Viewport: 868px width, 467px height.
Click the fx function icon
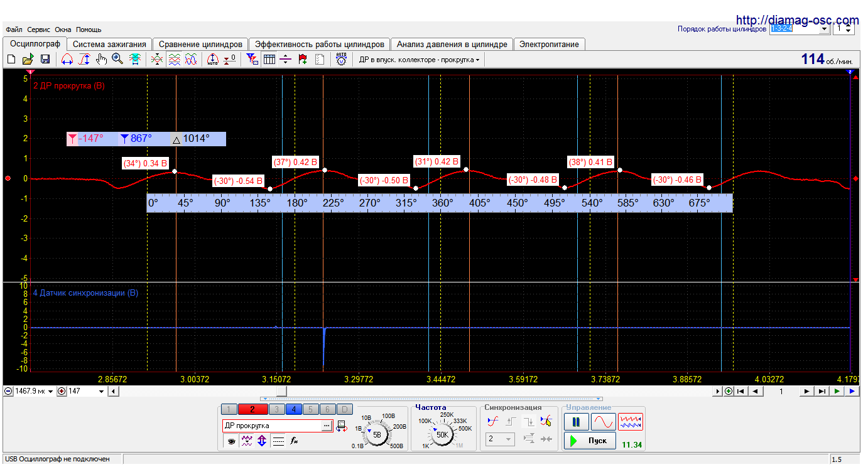pos(294,441)
